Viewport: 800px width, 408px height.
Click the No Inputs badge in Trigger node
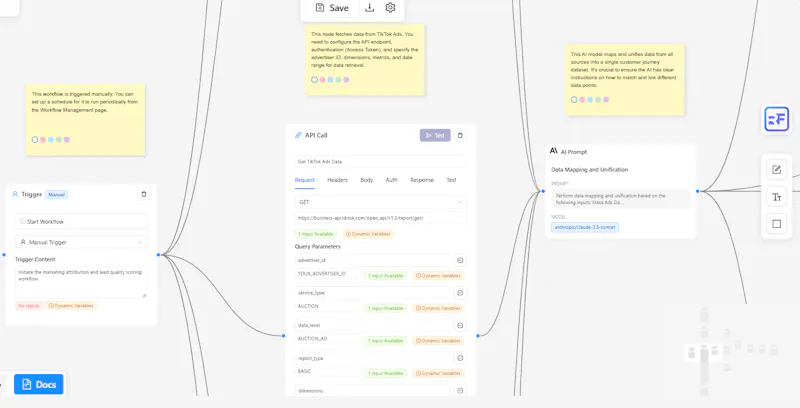pos(29,306)
